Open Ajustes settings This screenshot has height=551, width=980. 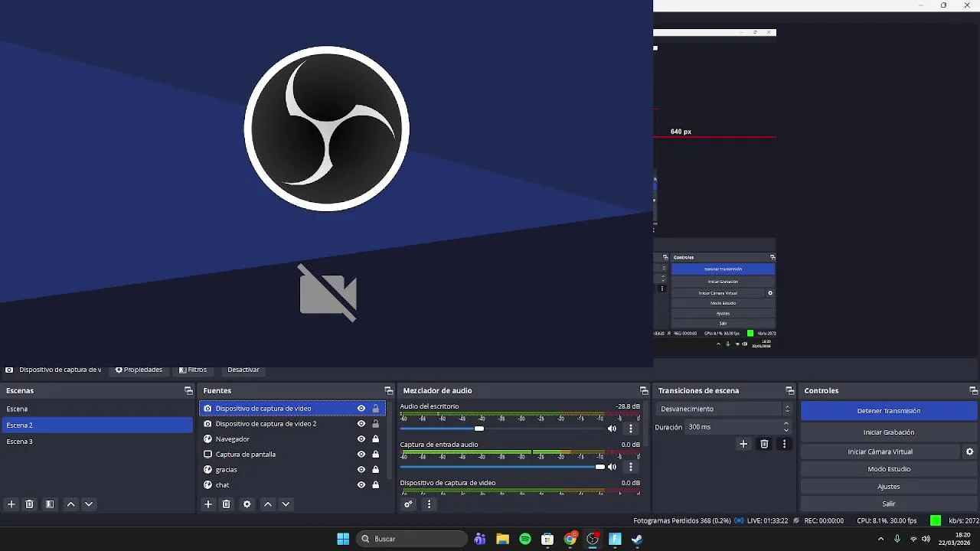click(x=889, y=487)
